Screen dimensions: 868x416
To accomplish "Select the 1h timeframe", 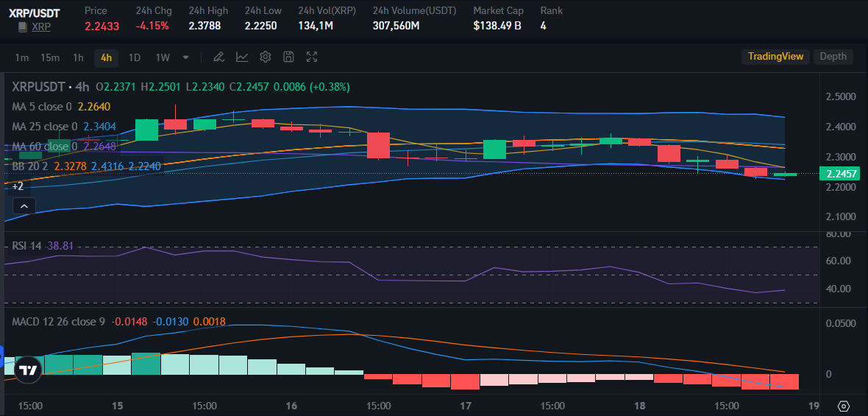I will [x=78, y=57].
